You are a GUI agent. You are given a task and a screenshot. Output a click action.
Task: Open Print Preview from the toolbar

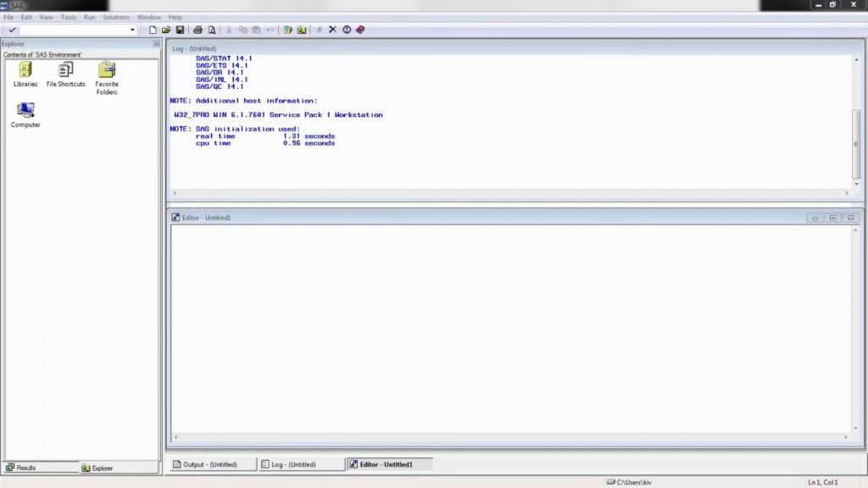211,30
